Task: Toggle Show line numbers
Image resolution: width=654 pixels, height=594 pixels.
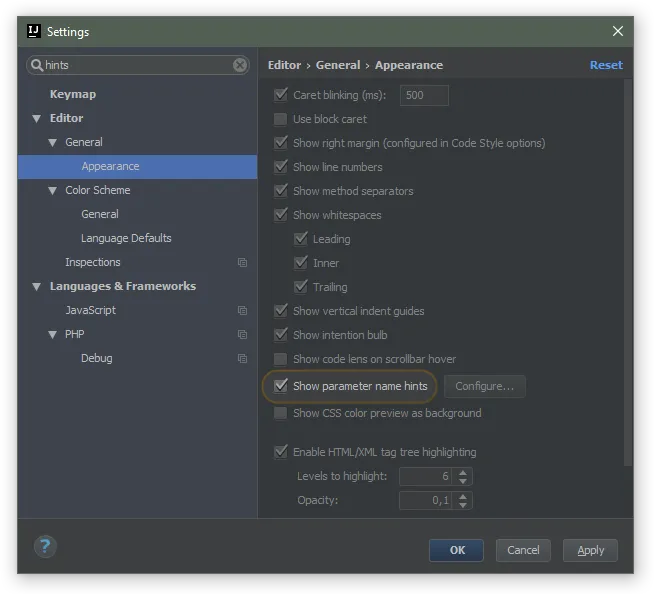Action: click(x=281, y=167)
